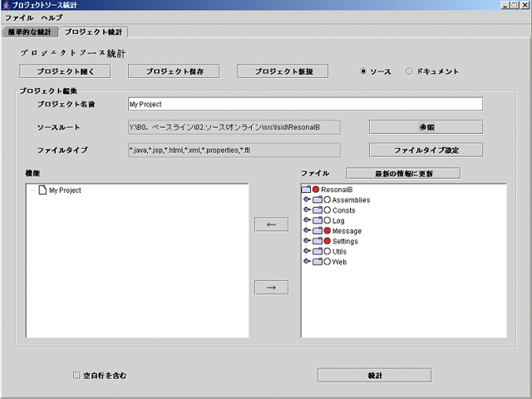Screen dimensions: 532x399
Task: Click the right arrow transfer button
Action: pyautogui.click(x=271, y=288)
